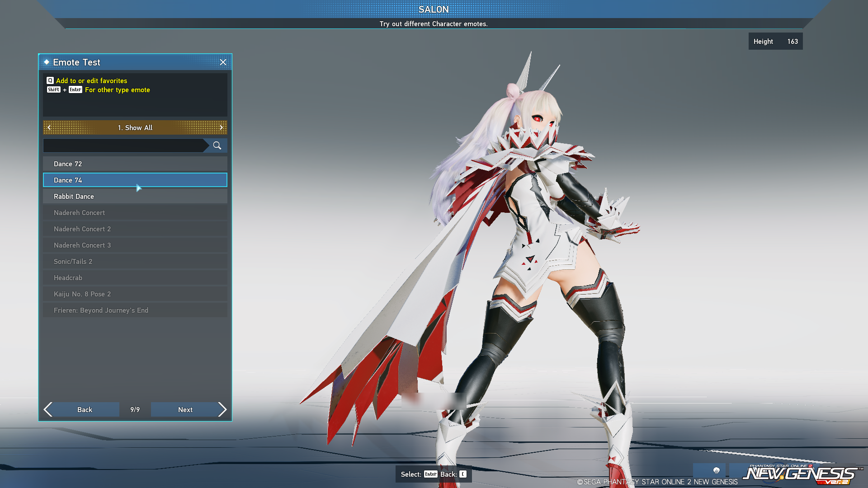Image resolution: width=868 pixels, height=488 pixels.
Task: Click the search magnifier icon
Action: click(x=217, y=145)
